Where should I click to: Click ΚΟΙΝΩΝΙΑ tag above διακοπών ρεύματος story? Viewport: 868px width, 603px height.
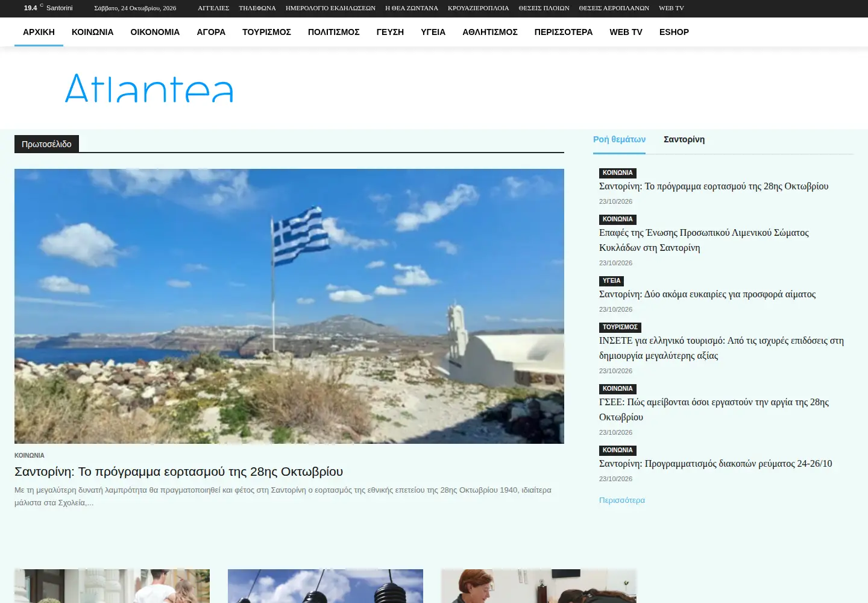[x=618, y=450]
